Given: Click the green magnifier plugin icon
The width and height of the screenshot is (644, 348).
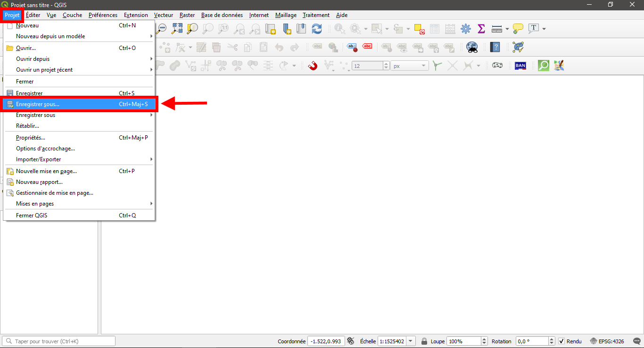Looking at the screenshot, I should point(544,66).
